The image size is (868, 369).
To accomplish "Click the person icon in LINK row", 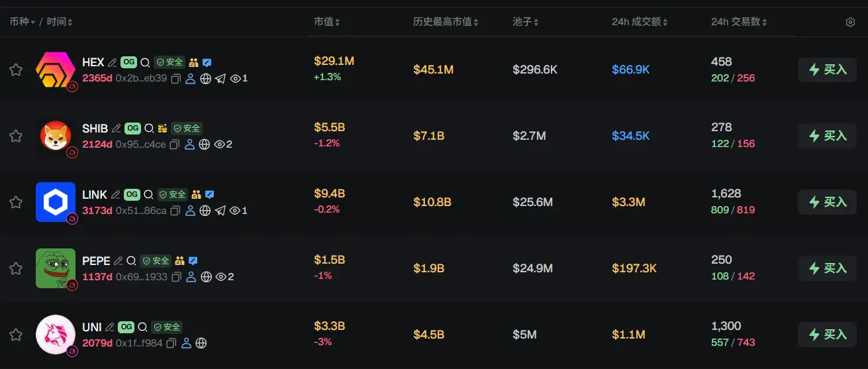I will pos(190,211).
